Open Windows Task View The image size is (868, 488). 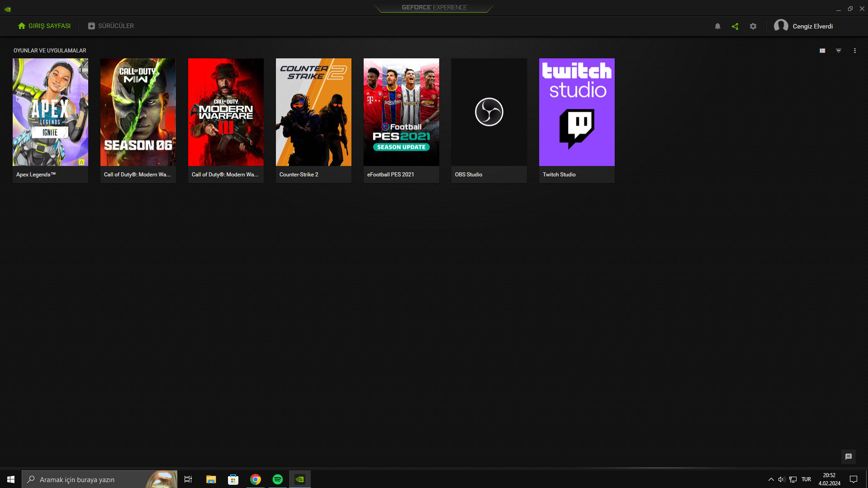click(x=188, y=479)
